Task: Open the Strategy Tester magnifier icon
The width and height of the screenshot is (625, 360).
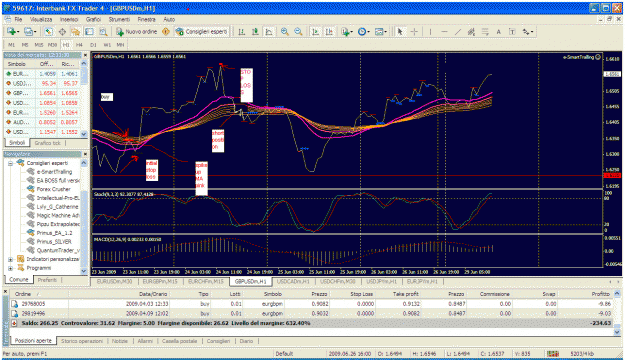Action: pos(103,31)
